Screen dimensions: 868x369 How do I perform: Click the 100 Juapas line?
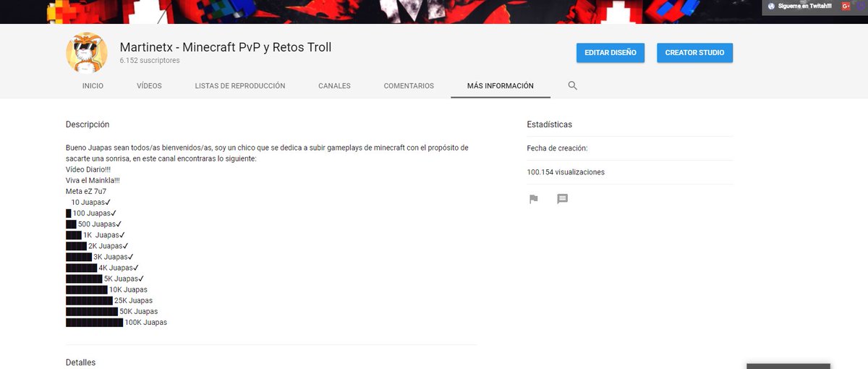pyautogui.click(x=91, y=213)
